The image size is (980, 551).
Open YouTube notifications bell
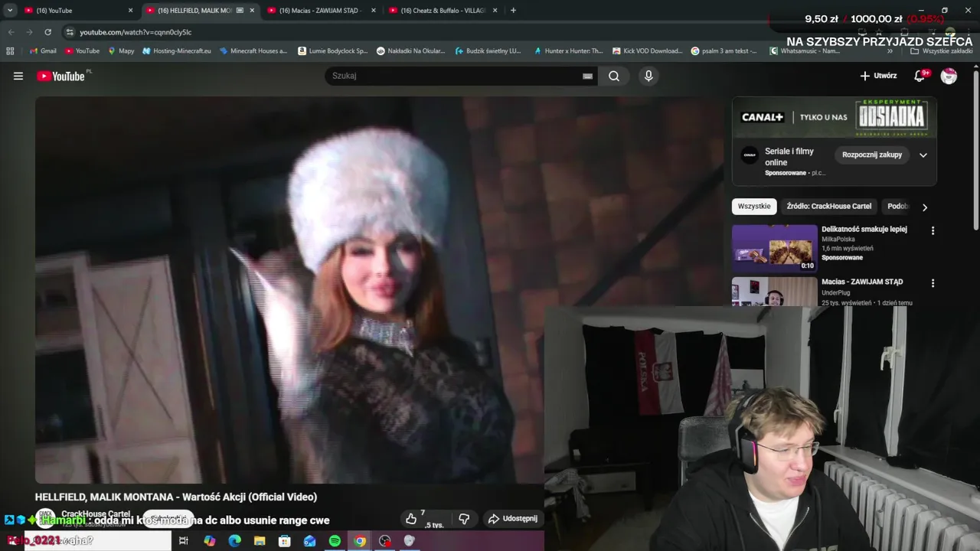tap(920, 76)
